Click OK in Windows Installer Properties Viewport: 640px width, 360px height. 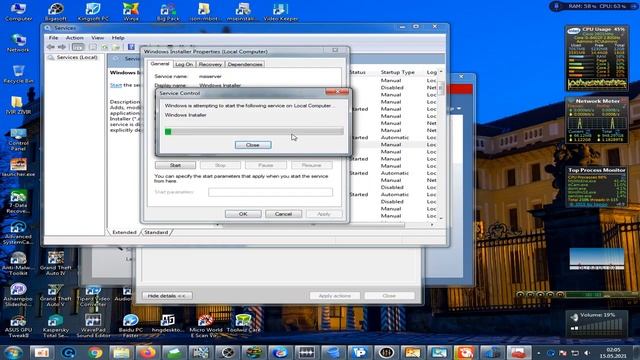[243, 214]
